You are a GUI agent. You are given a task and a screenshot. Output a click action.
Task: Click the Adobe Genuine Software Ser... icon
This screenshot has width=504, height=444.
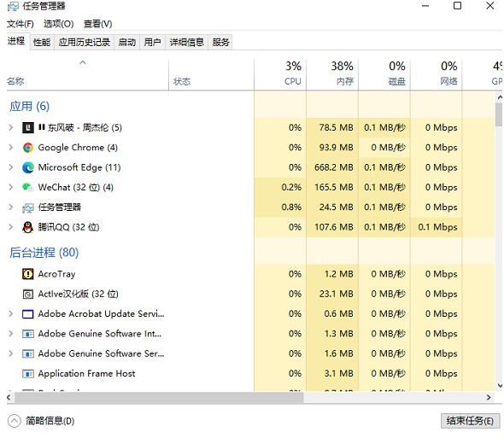[28, 354]
